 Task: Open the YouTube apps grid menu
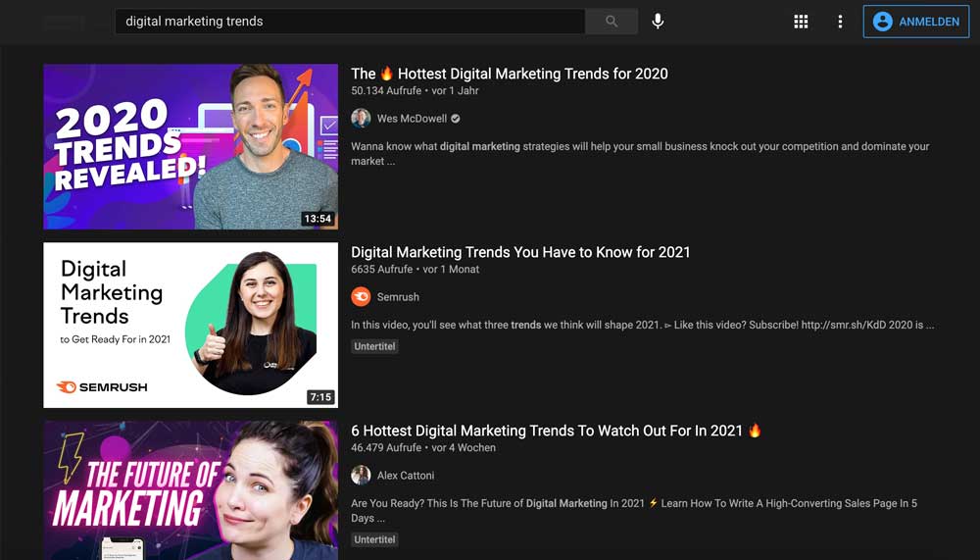[x=801, y=22]
